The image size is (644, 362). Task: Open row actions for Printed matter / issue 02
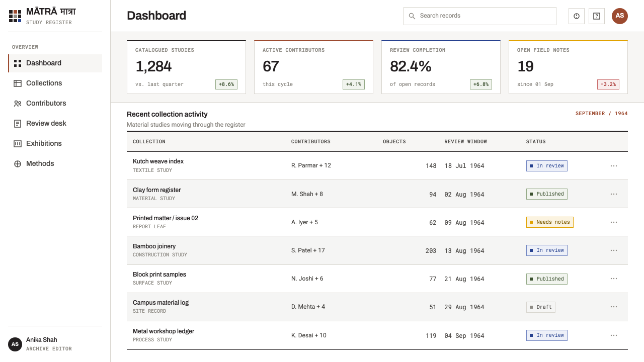pyautogui.click(x=614, y=222)
